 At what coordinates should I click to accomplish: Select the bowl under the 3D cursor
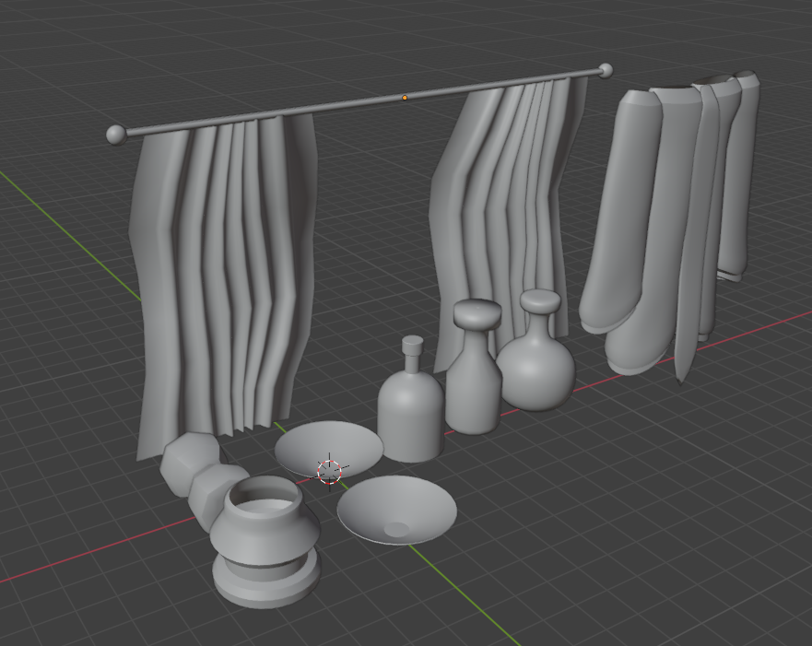pyautogui.click(x=329, y=449)
